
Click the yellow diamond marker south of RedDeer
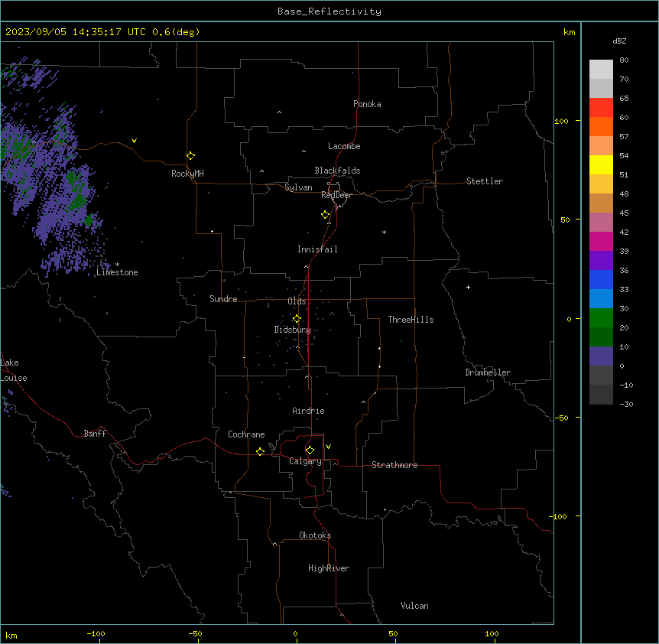pyautogui.click(x=325, y=215)
